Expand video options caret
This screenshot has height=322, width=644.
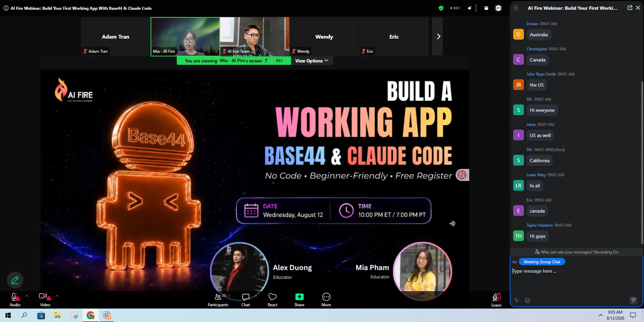57,296
